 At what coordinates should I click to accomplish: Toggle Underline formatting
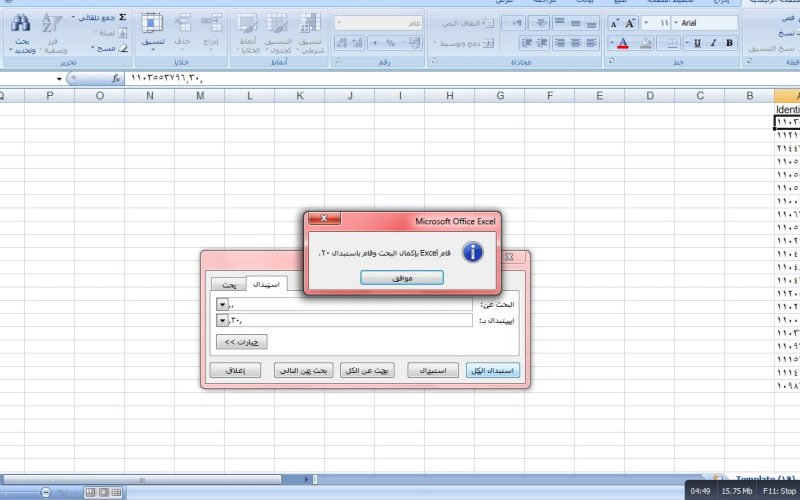click(x=697, y=43)
